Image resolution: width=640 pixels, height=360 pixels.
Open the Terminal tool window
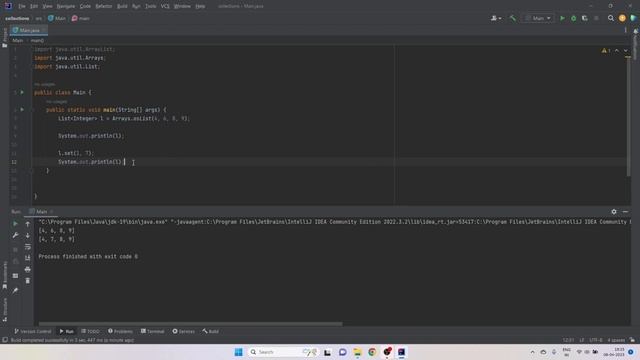tap(152, 331)
